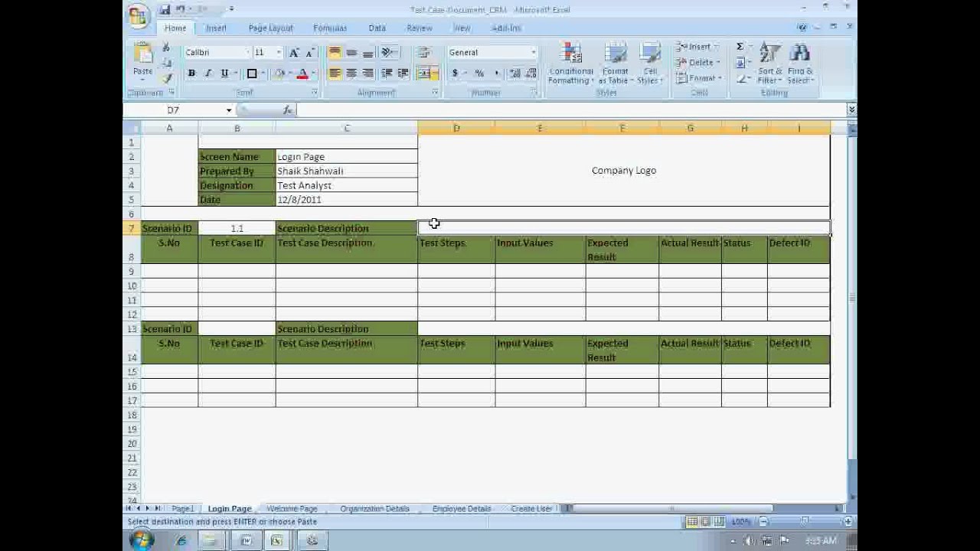Click Increase Indent icon
Image resolution: width=980 pixels, height=551 pixels.
click(x=403, y=73)
